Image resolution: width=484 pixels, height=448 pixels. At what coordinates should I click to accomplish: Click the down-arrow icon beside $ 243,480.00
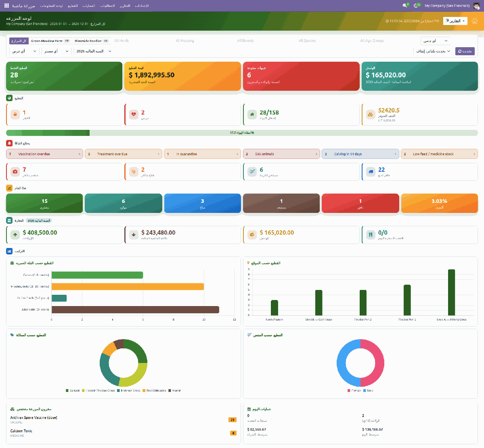coord(134,235)
